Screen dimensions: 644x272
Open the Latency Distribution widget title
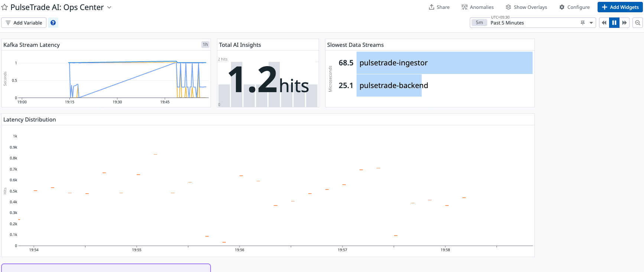pyautogui.click(x=30, y=120)
